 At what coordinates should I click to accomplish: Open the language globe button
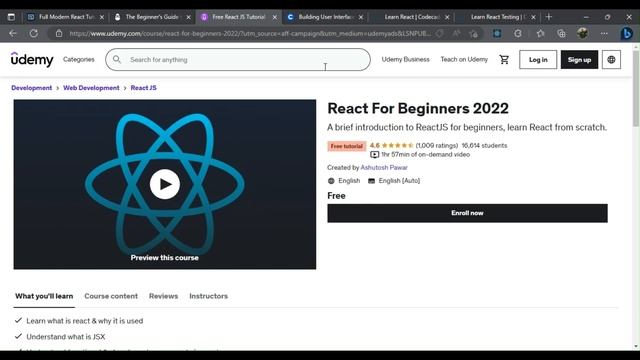coord(611,60)
